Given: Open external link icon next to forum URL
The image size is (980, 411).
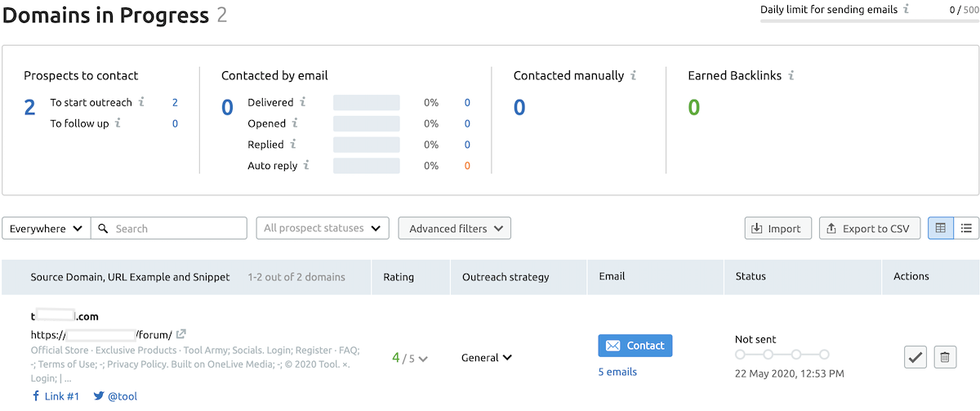Looking at the screenshot, I should 181,334.
